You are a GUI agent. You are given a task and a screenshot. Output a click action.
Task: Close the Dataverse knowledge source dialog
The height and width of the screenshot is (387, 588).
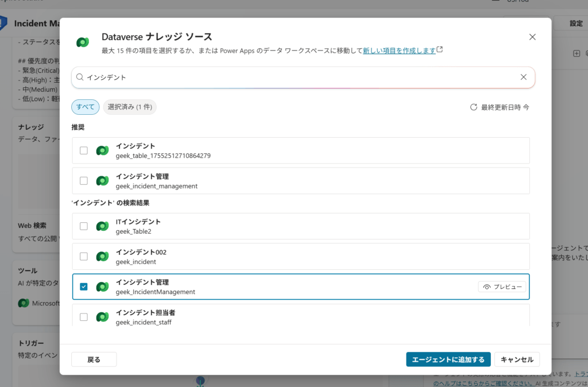532,37
